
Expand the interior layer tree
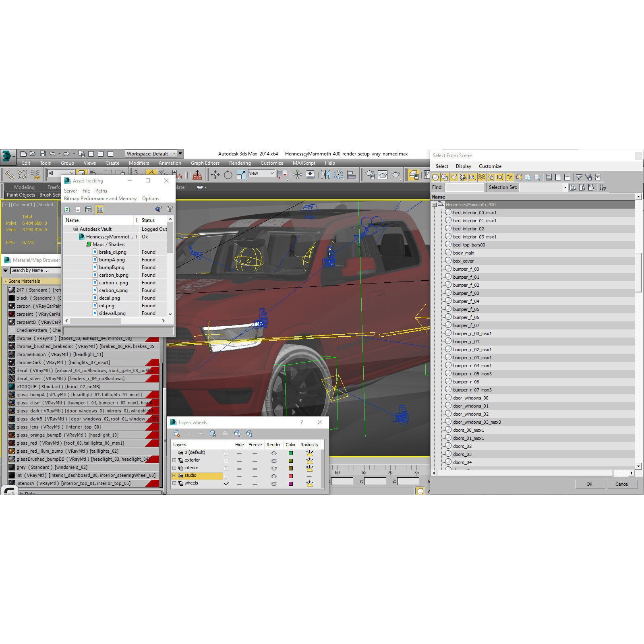click(x=174, y=468)
